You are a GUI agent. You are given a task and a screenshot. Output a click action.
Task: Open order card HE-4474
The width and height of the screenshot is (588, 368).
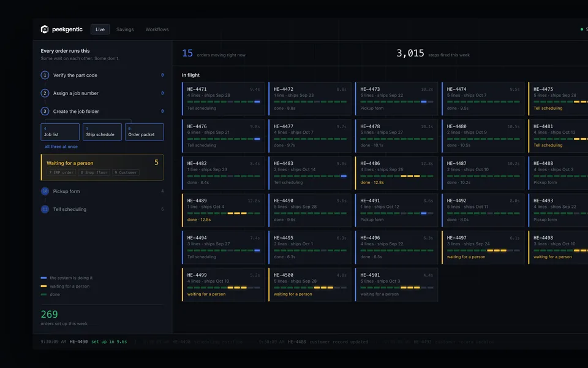coord(483,99)
